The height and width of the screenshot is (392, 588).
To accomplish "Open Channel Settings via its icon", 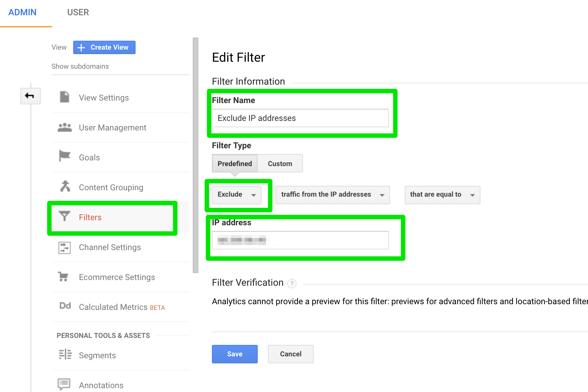I will point(65,247).
